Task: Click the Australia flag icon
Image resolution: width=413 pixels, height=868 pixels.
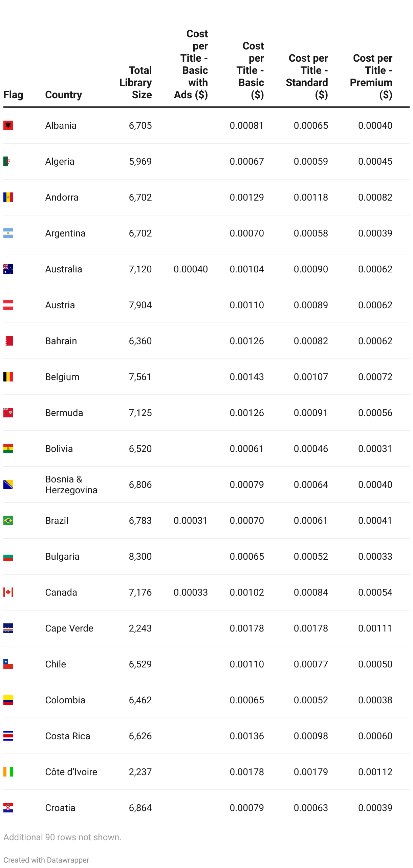Action: pos(8,269)
